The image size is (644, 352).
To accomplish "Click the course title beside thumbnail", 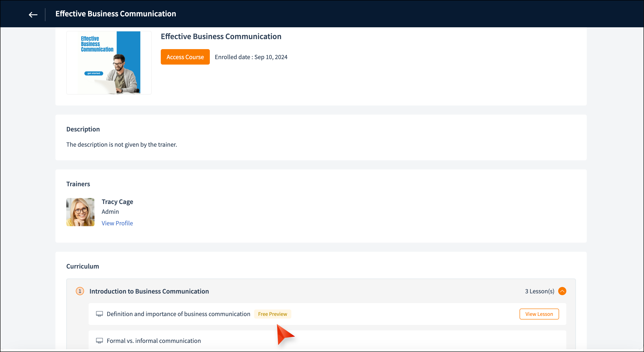I will [x=221, y=37].
